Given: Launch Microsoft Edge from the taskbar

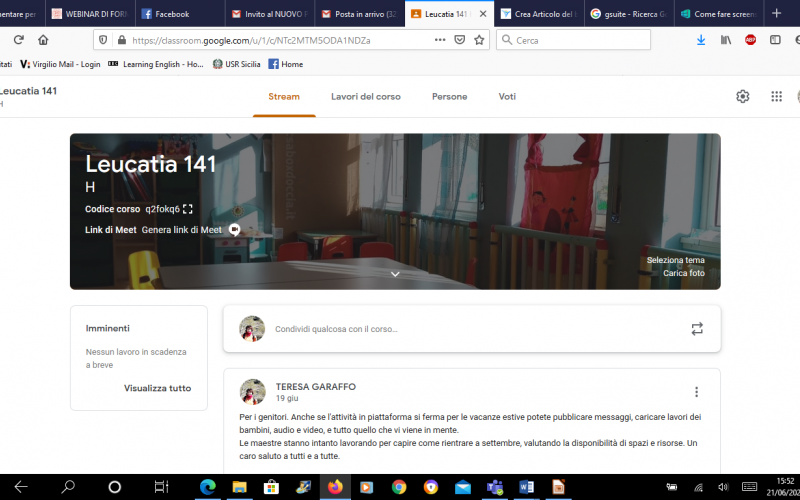Looking at the screenshot, I should [208, 487].
